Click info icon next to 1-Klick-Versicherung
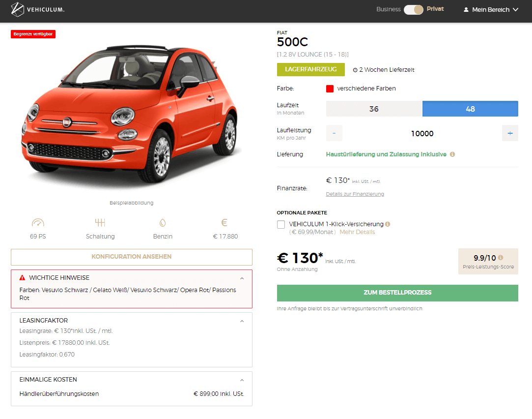The height and width of the screenshot is (419, 532). tap(388, 224)
